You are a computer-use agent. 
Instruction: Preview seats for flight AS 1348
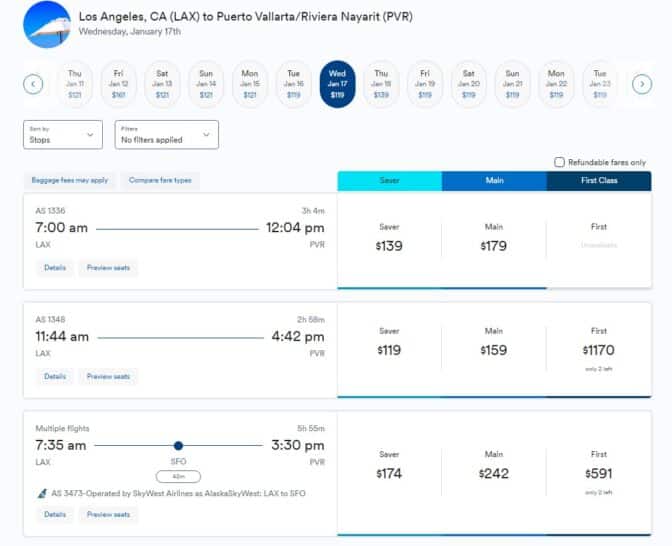coord(108,376)
